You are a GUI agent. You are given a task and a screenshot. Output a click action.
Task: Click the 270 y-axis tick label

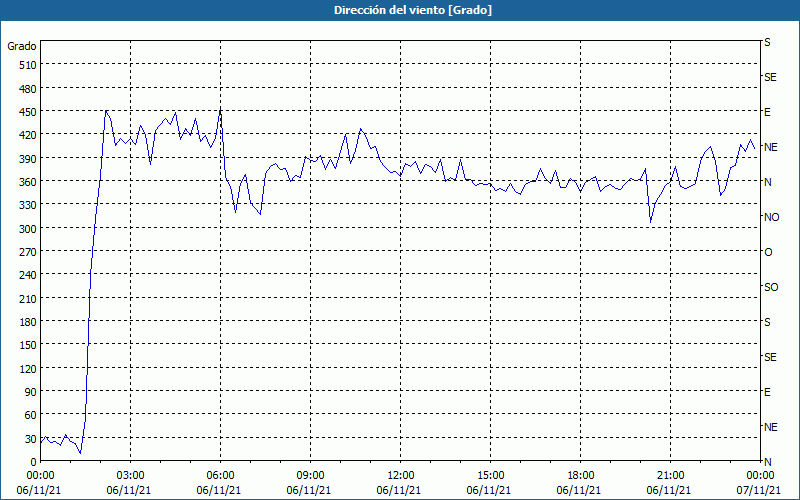click(x=28, y=252)
